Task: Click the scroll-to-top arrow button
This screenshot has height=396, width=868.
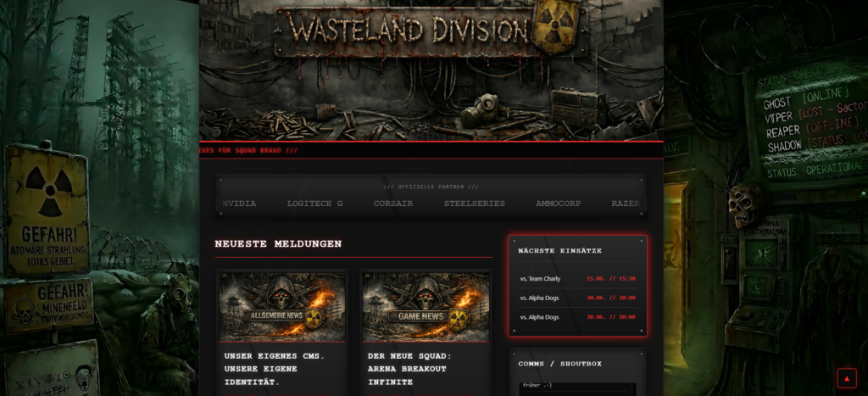Action: point(847,378)
